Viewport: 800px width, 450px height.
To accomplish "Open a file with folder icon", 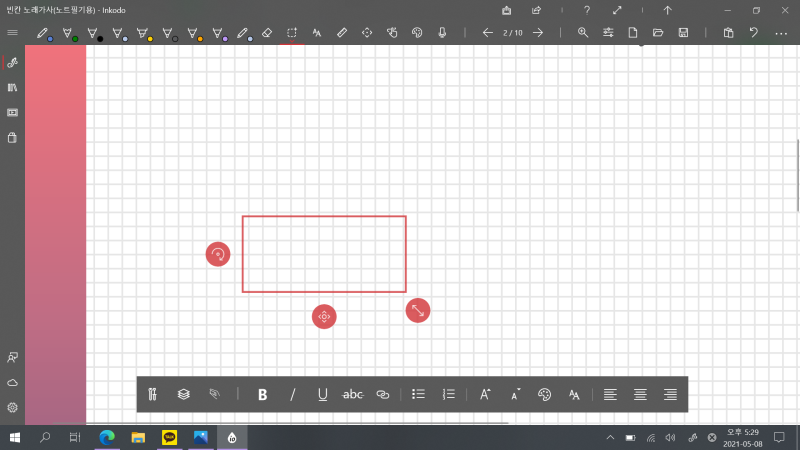I will pyautogui.click(x=658, y=33).
